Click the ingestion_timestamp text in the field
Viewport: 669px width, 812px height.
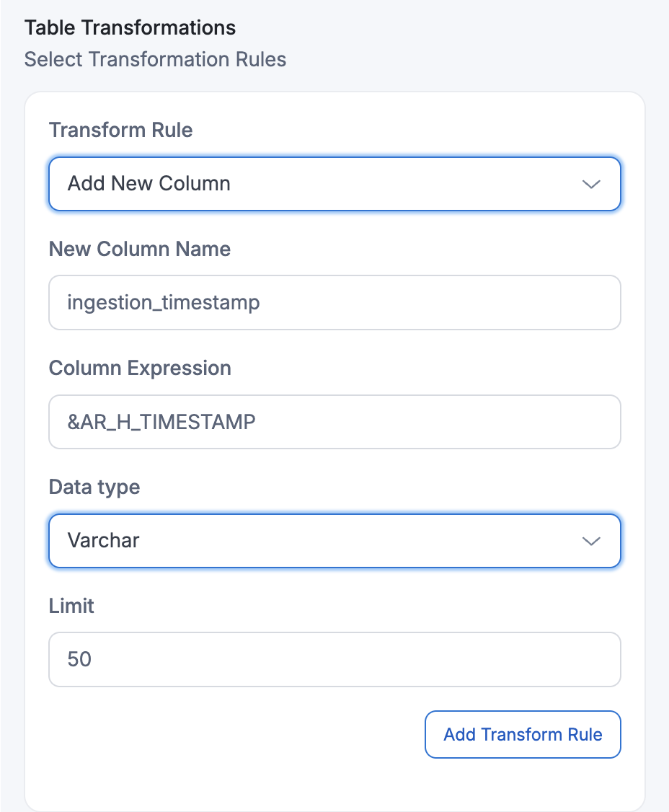pyautogui.click(x=164, y=302)
